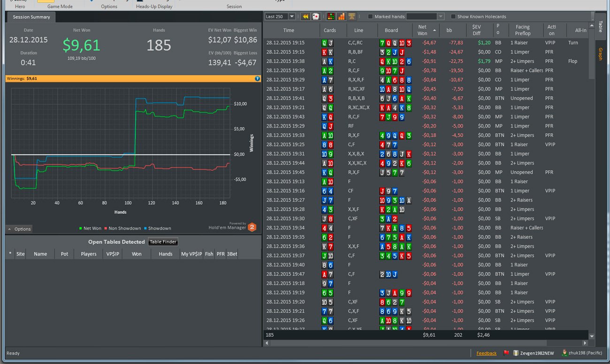Click the trophy icon in hands toolbar

tap(351, 16)
